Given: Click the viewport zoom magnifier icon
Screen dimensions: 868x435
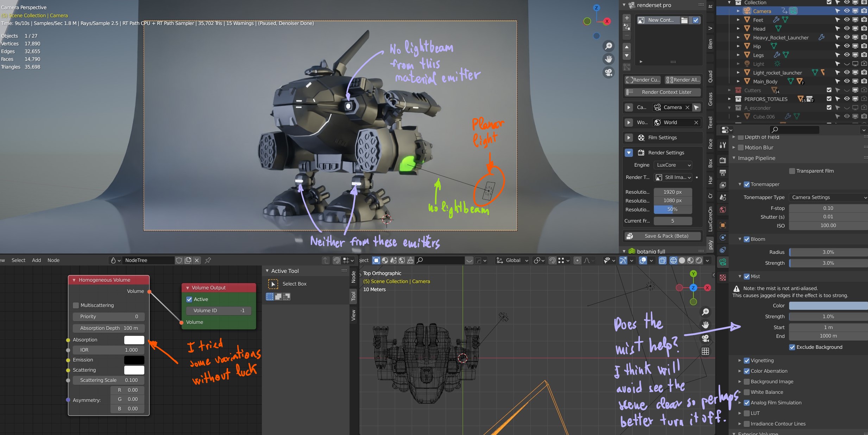Looking at the screenshot, I should click(608, 46).
